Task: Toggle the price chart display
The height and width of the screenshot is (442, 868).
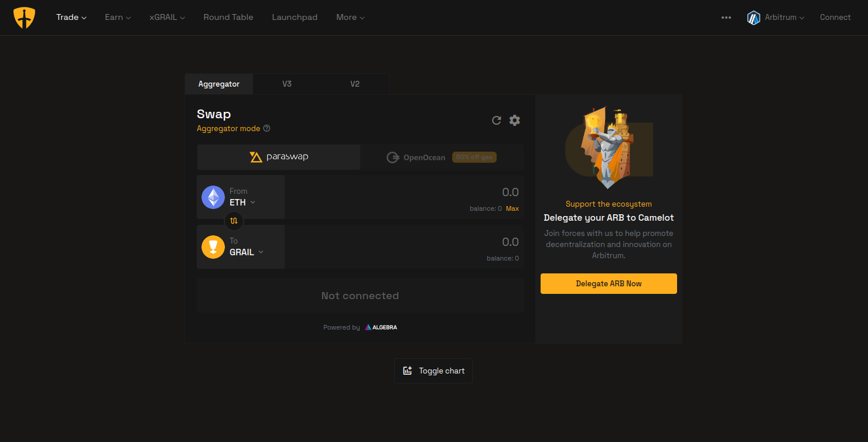Action: click(x=433, y=370)
